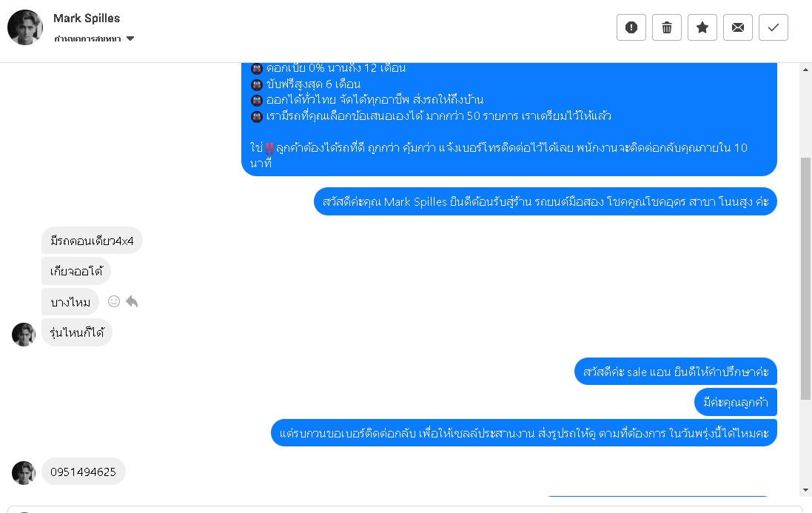This screenshot has height=513, width=812.
Task: Open Mark Spilles header profile picture
Action: 25,27
